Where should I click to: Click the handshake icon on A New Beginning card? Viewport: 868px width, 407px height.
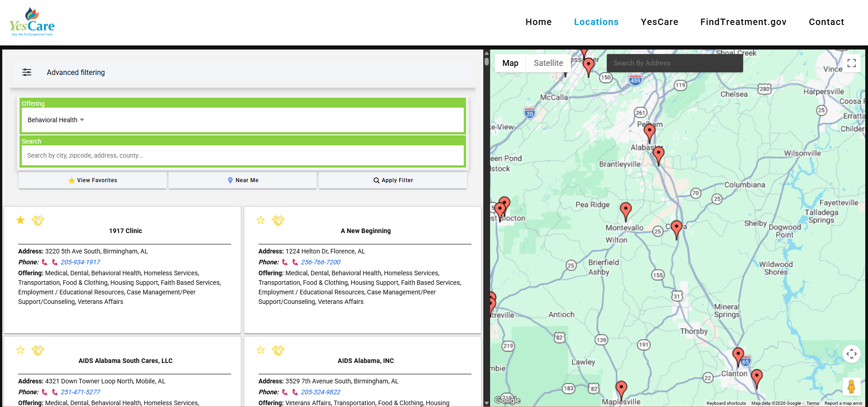(x=278, y=220)
